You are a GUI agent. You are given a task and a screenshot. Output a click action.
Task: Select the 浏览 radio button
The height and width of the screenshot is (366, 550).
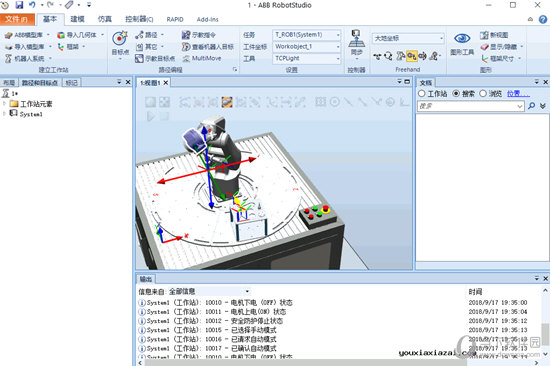point(483,93)
